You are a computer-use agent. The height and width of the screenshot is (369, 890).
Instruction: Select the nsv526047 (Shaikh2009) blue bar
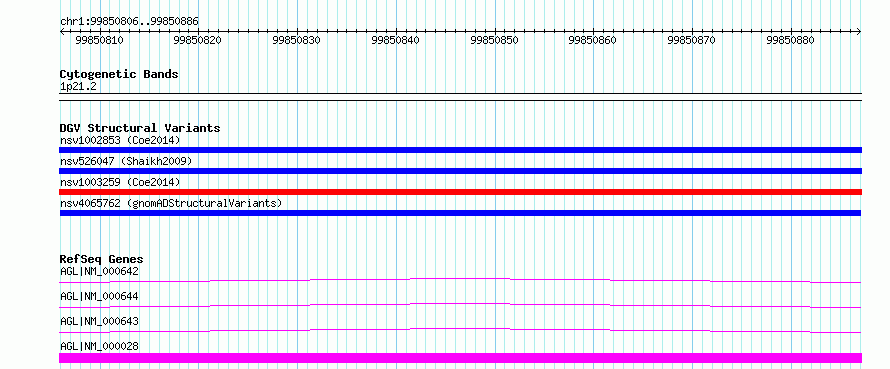[x=460, y=171]
